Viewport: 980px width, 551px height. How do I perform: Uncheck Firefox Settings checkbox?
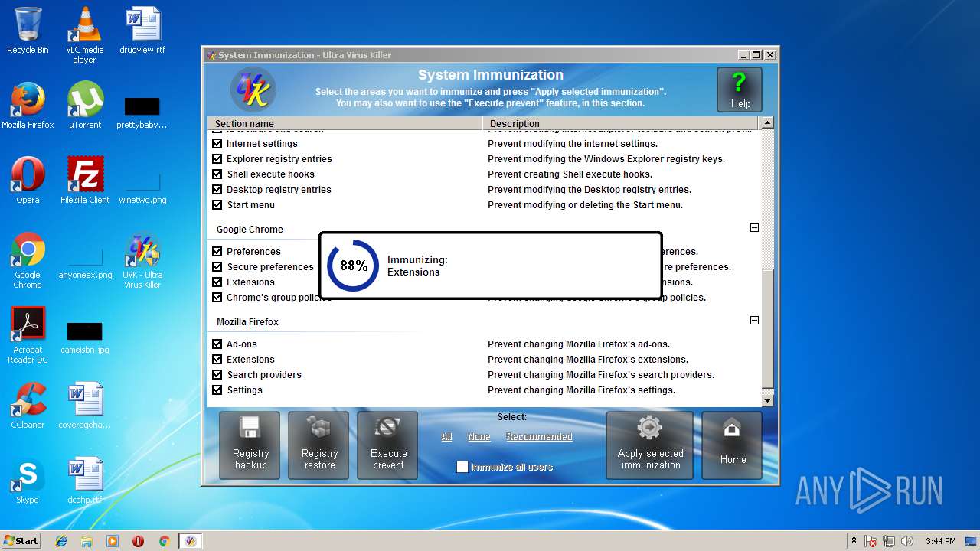[x=217, y=390]
